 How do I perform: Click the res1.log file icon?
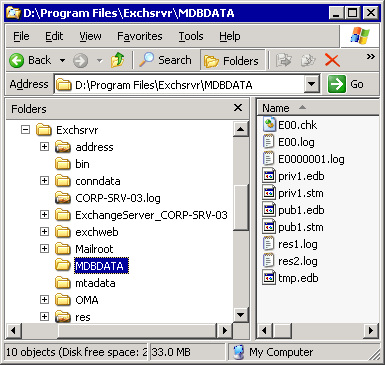(x=269, y=244)
